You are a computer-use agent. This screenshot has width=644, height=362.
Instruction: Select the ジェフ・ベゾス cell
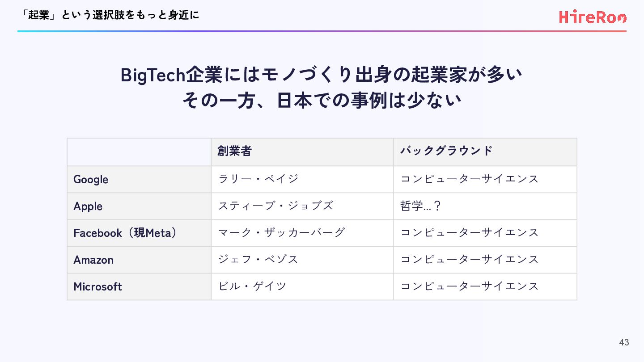pyautogui.click(x=302, y=260)
